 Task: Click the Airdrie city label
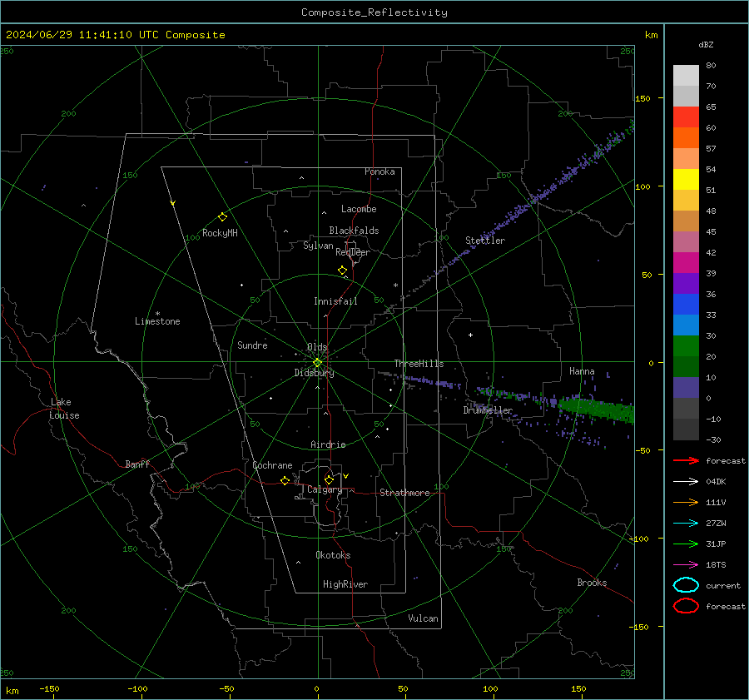tap(328, 444)
